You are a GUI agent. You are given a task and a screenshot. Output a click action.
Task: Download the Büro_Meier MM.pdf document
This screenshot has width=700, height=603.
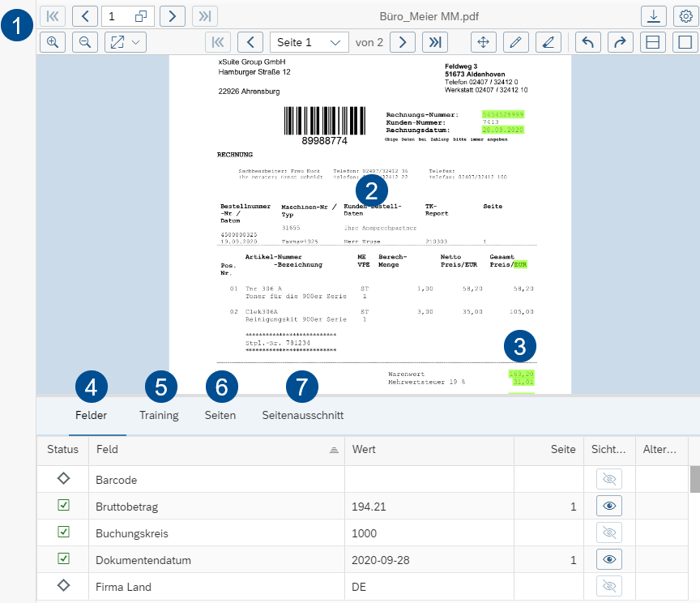(654, 15)
